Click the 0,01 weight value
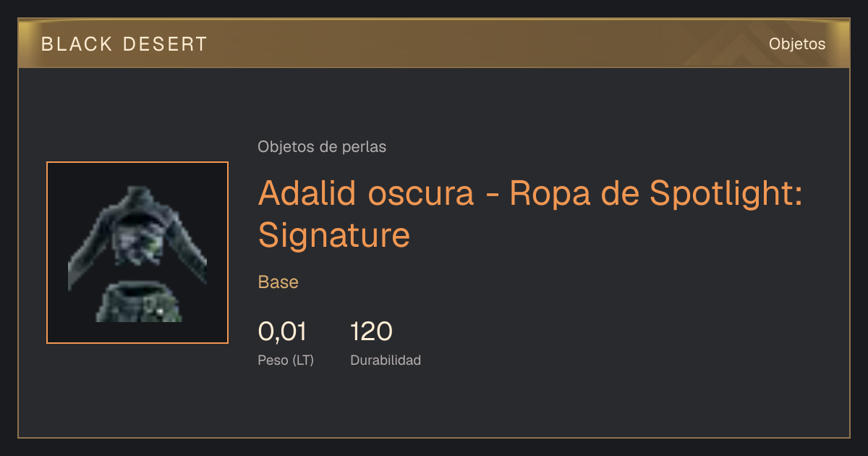 (x=282, y=332)
